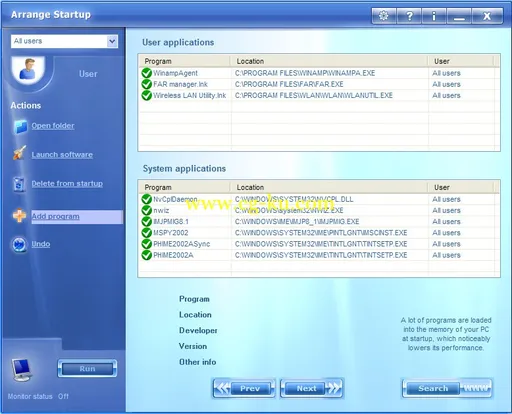
Task: Select the PHIME2002ASync entry name
Action: (x=182, y=244)
